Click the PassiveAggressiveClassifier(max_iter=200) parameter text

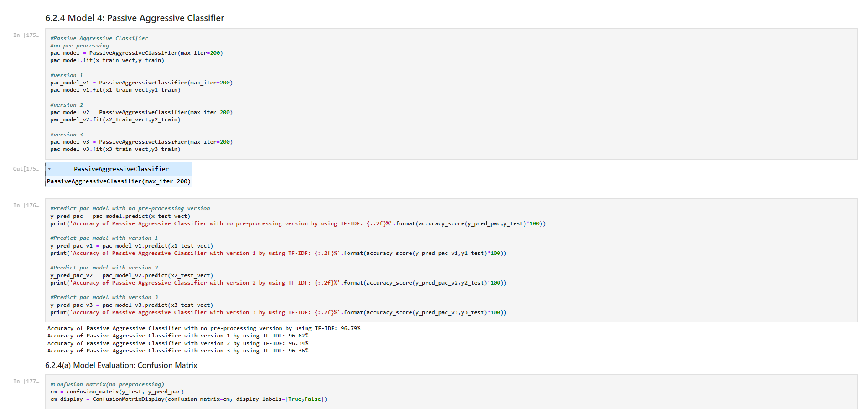click(x=119, y=181)
